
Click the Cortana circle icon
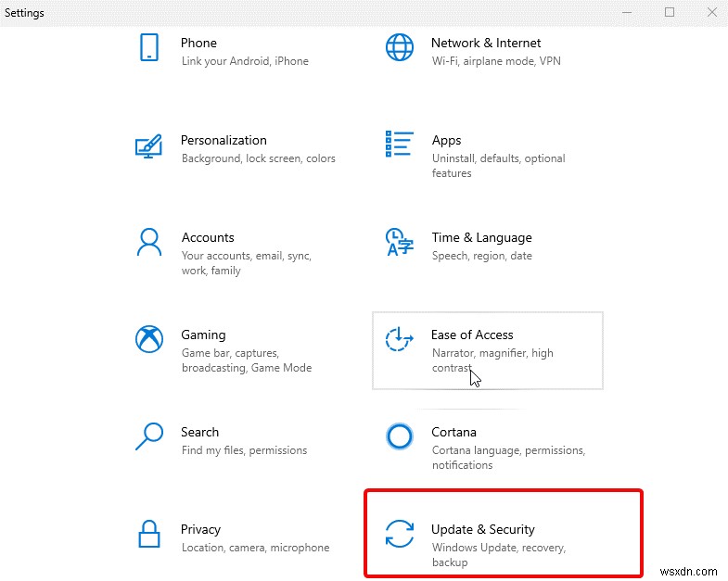pos(400,436)
